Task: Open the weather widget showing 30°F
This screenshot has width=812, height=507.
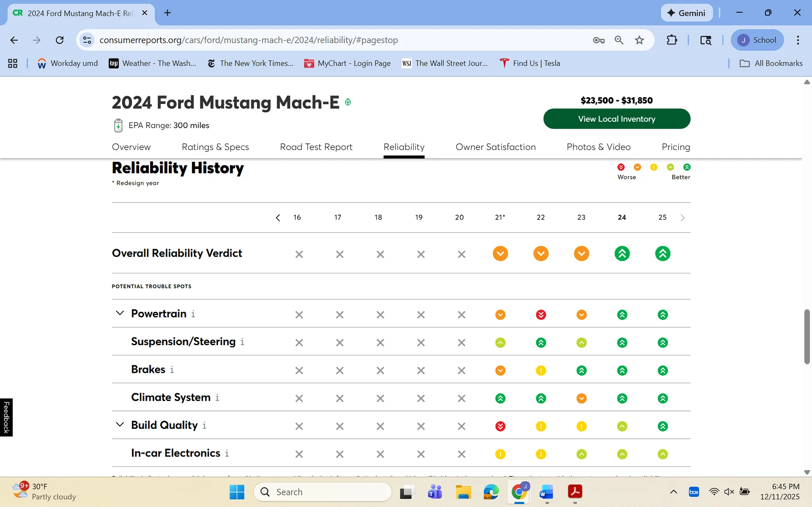Action: pyautogui.click(x=44, y=491)
